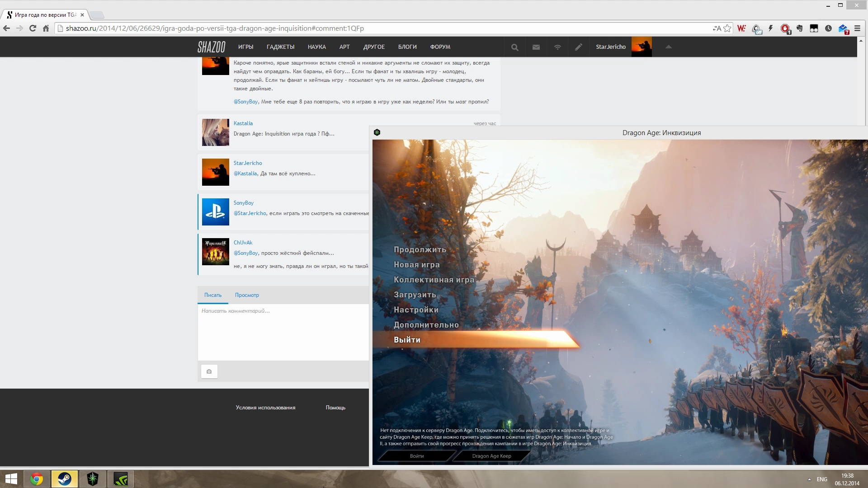Show hidden system tray icons arrow

[x=809, y=479]
